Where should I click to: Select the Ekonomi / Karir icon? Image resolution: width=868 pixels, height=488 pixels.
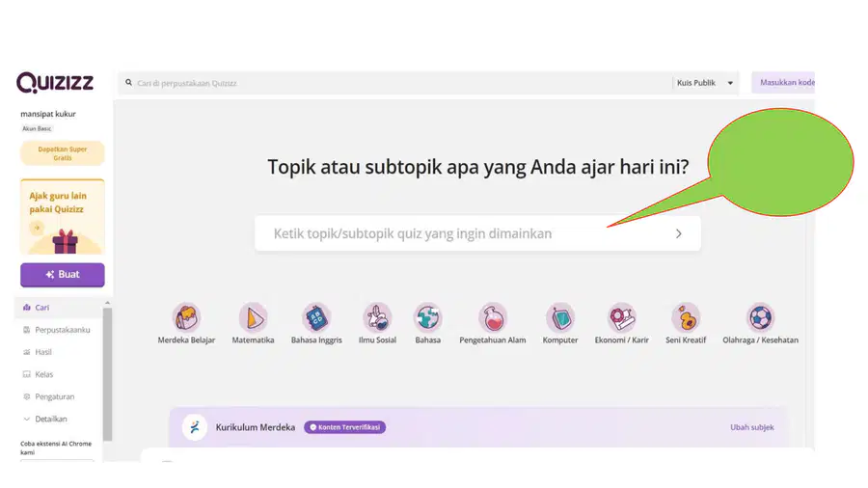622,317
